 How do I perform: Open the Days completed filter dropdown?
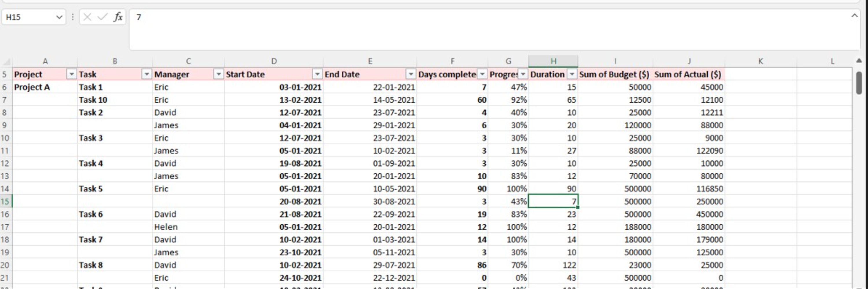coord(483,74)
